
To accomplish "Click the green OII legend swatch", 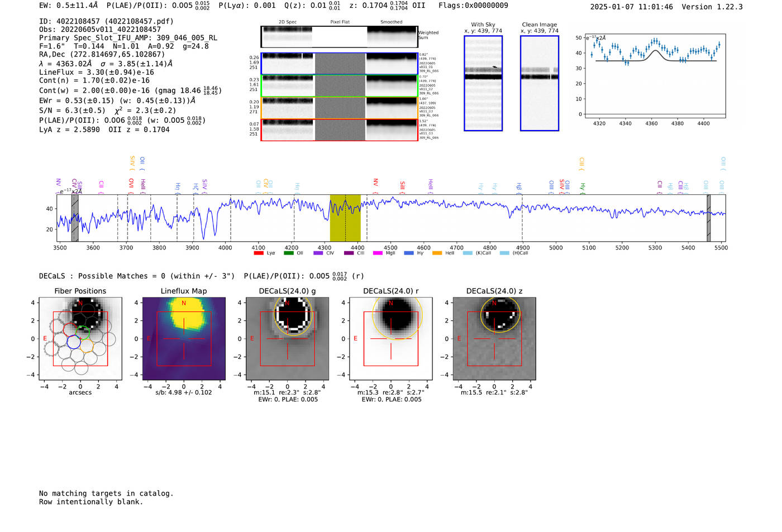I will (x=288, y=253).
